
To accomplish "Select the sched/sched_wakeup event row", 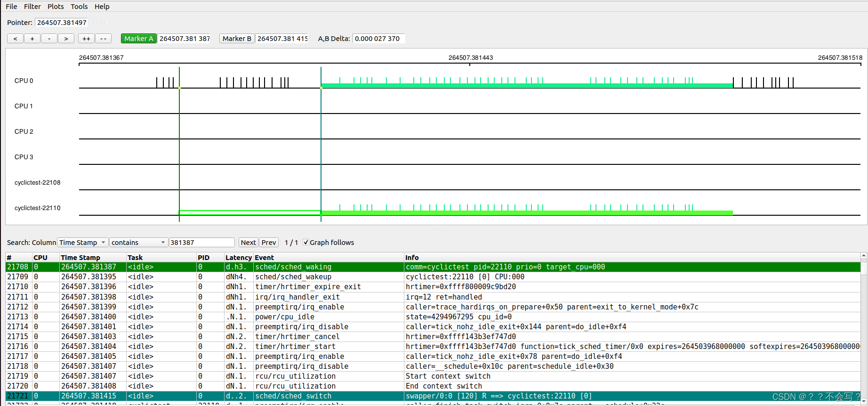I will 433,277.
